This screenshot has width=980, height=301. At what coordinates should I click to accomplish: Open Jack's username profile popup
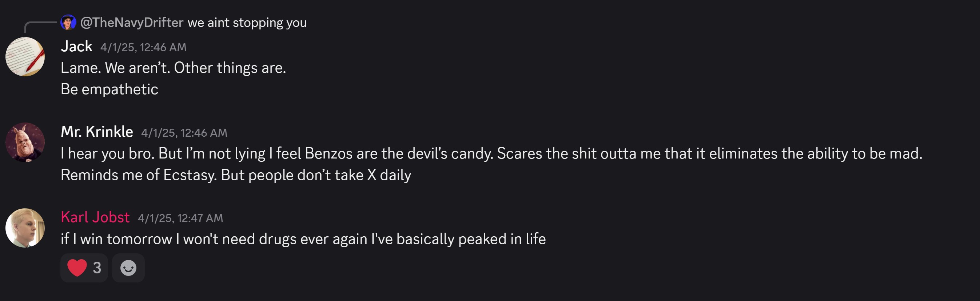coord(76,47)
